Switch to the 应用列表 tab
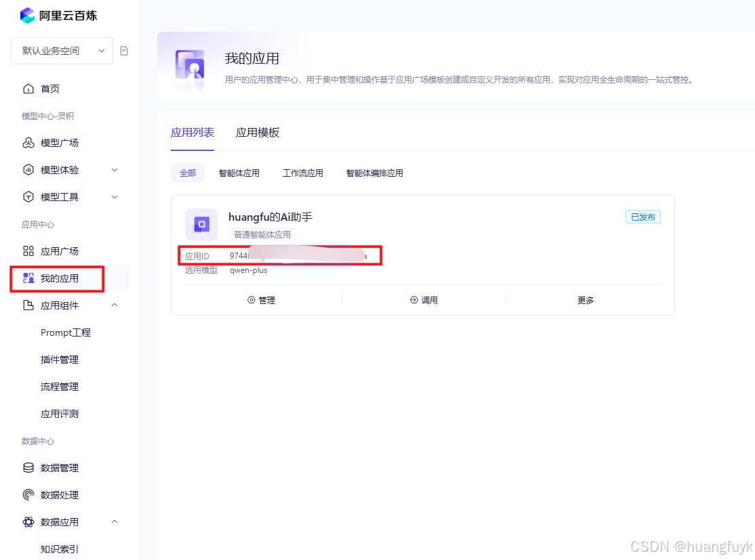Image resolution: width=755 pixels, height=560 pixels. [x=192, y=133]
